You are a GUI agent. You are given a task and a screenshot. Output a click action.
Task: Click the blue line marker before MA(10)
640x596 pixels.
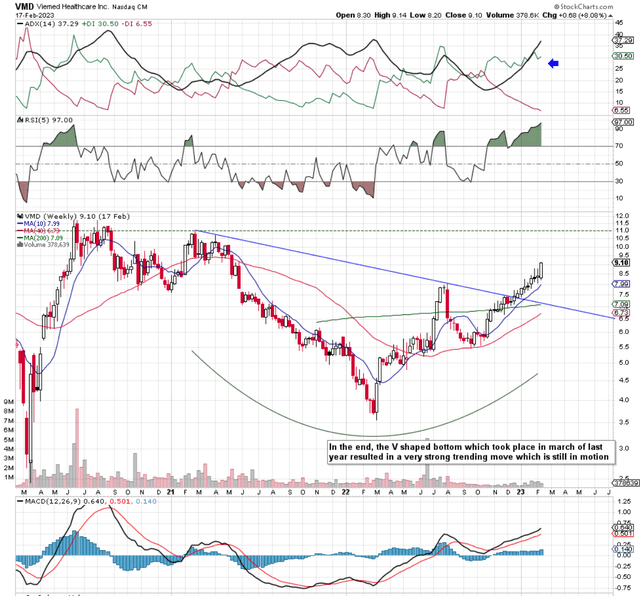coord(20,224)
